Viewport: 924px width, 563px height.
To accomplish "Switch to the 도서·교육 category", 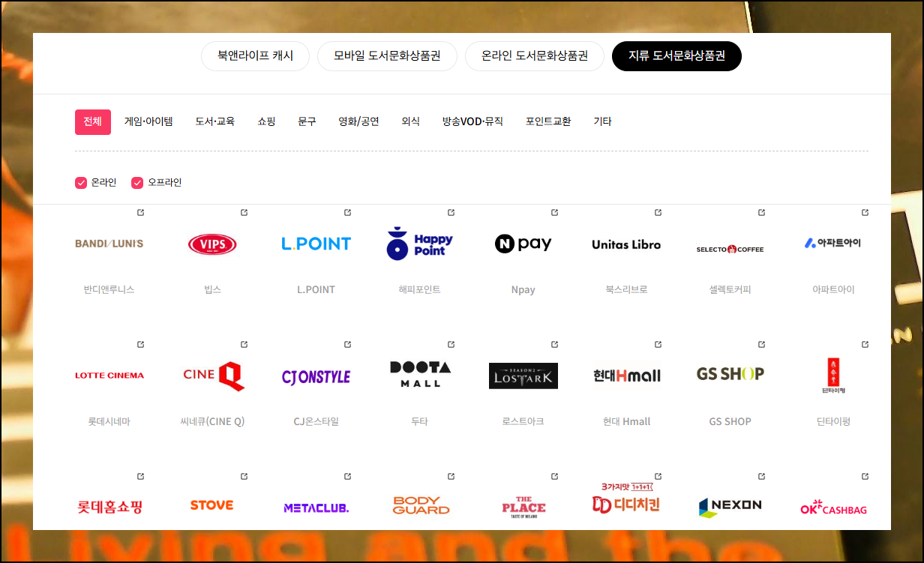I will [215, 121].
